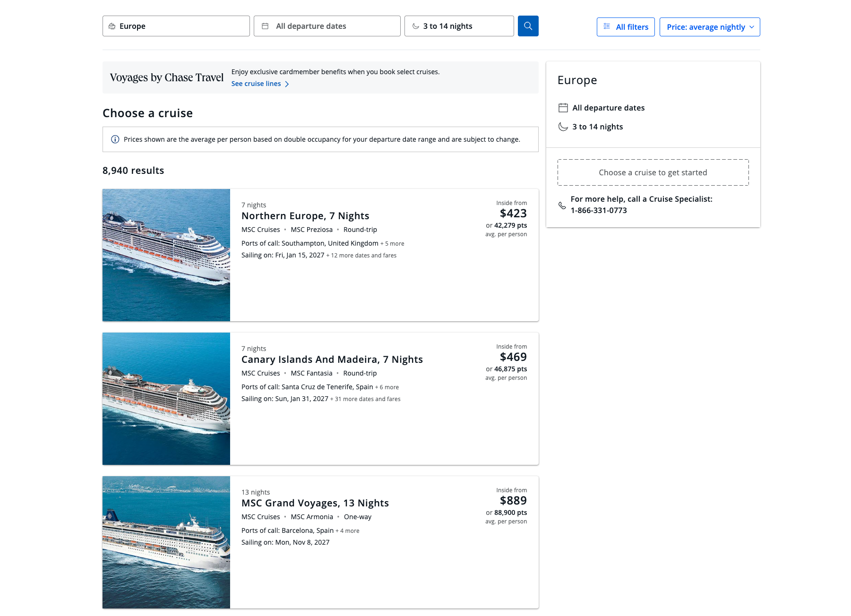Click the MSC Preziosa ship photo

[166, 255]
